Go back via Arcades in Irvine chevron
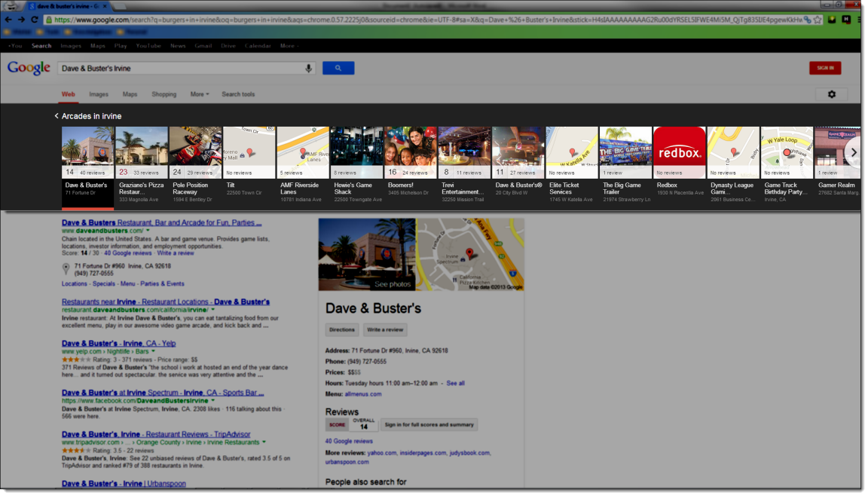Image resolution: width=868 pixels, height=496 pixels. pyautogui.click(x=57, y=116)
